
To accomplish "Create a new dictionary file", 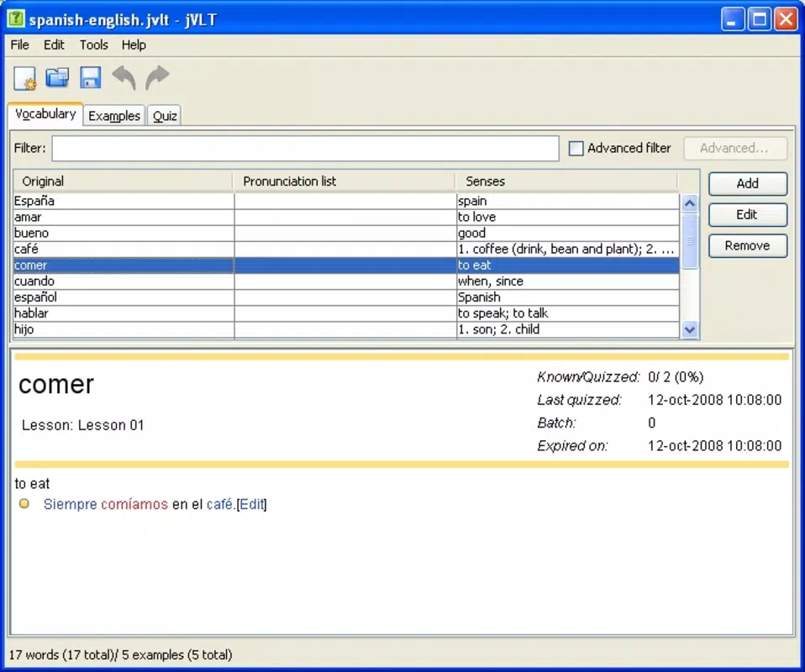I will point(24,79).
